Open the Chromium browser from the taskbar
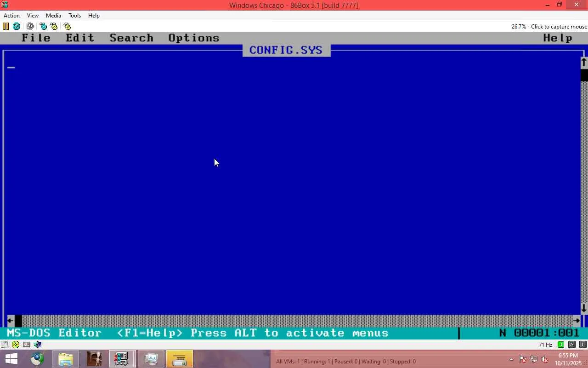 point(37,359)
